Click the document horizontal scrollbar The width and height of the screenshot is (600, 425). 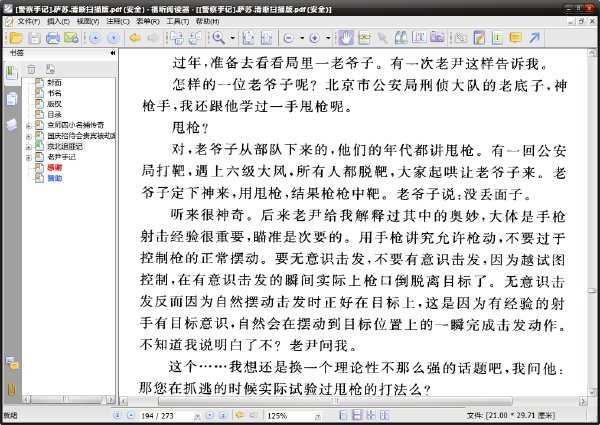[352, 401]
